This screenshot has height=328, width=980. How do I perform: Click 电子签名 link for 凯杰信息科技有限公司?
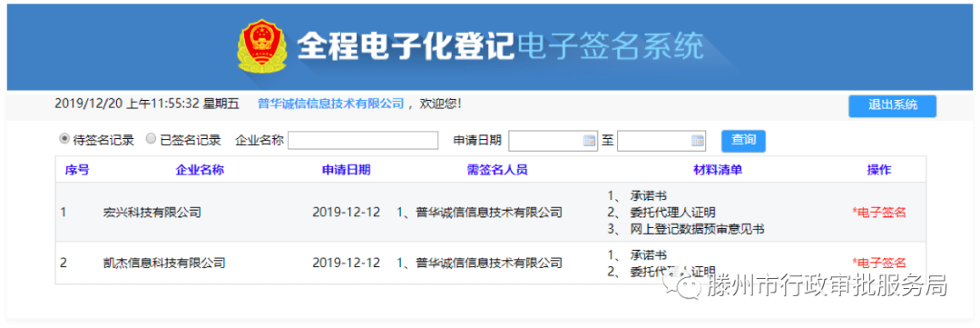(x=878, y=263)
